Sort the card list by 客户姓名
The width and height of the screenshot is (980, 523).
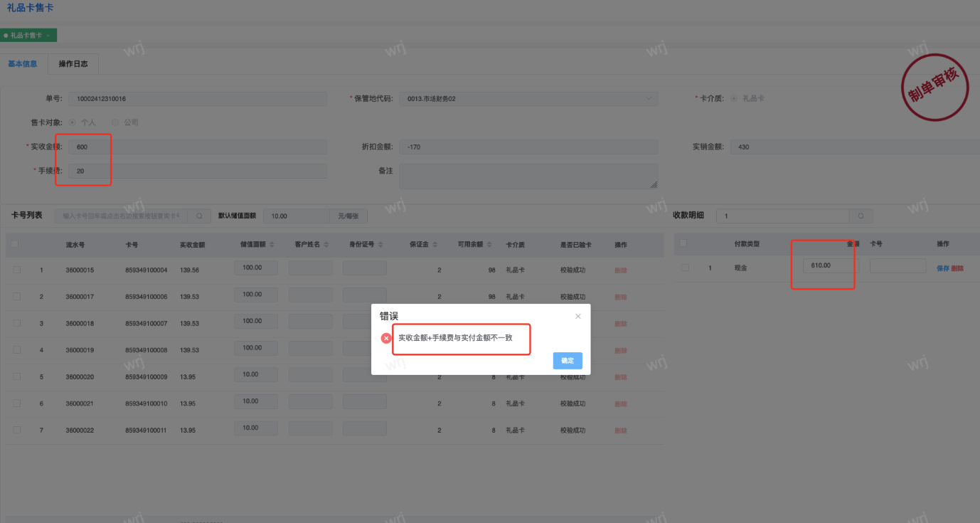tap(326, 245)
